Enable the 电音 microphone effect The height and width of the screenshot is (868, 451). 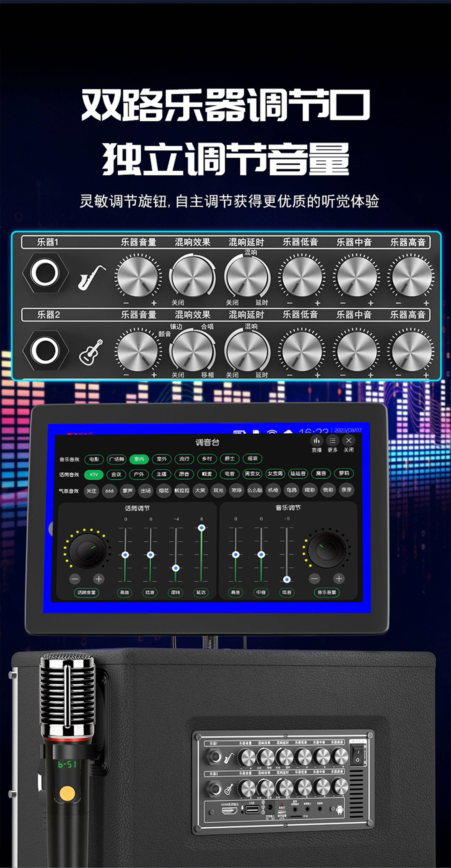[x=229, y=474]
